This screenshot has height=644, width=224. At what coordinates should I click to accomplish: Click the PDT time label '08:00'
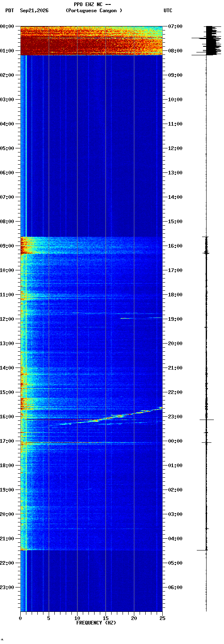tap(7, 222)
